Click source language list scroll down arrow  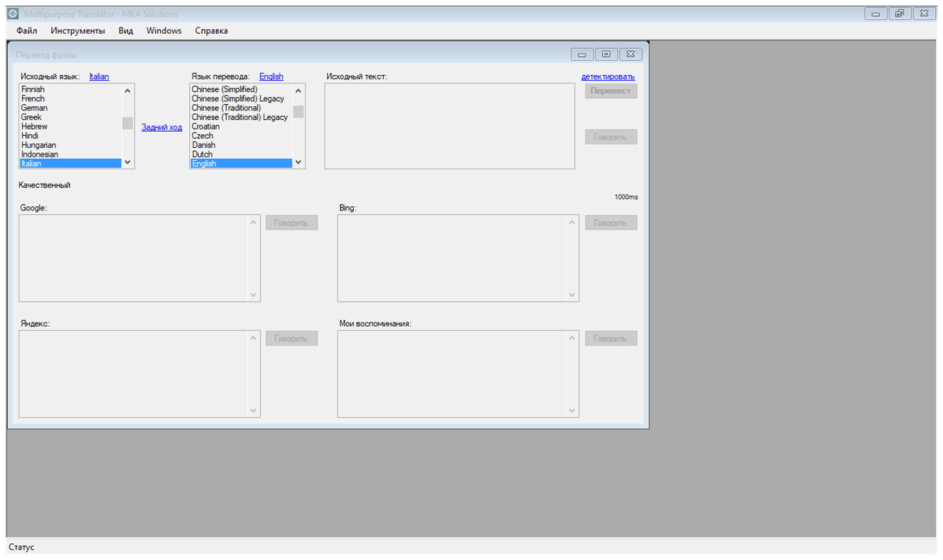pyautogui.click(x=128, y=162)
